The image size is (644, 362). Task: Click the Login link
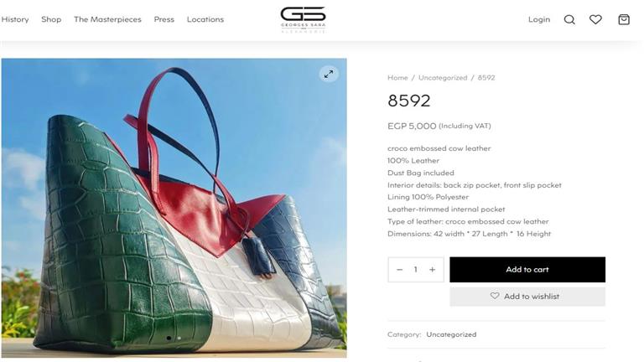pyautogui.click(x=539, y=19)
